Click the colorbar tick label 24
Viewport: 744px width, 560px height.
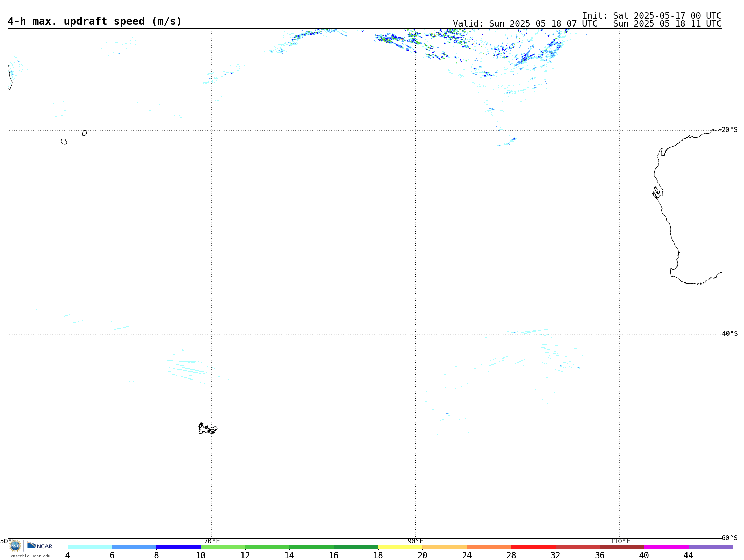pyautogui.click(x=467, y=555)
